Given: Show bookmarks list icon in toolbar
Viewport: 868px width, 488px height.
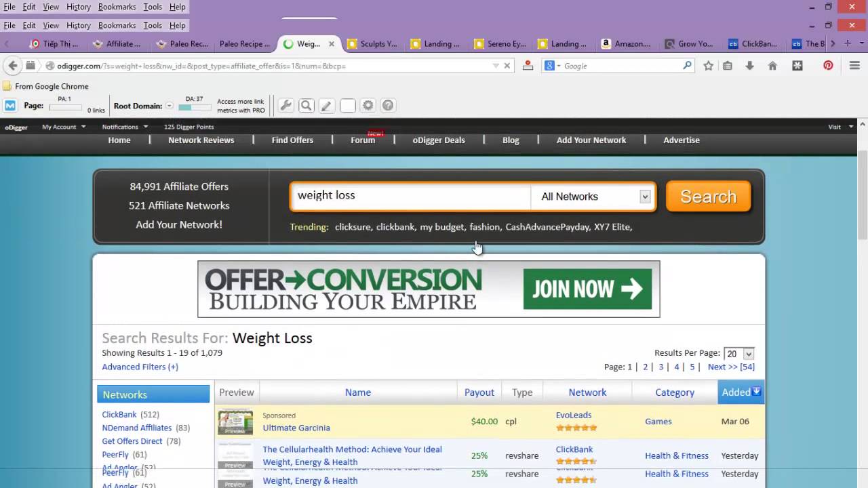Looking at the screenshot, I should pos(728,66).
